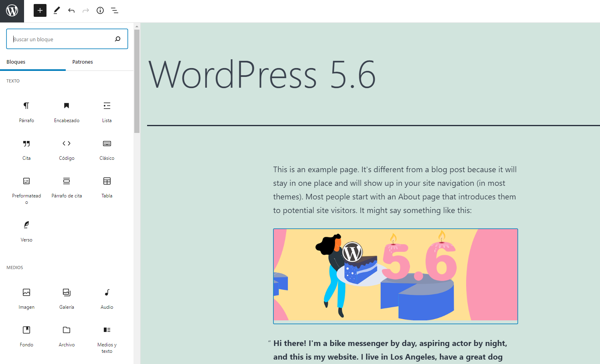600x364 pixels.
Task: Insert a Verso block
Action: (x=26, y=231)
